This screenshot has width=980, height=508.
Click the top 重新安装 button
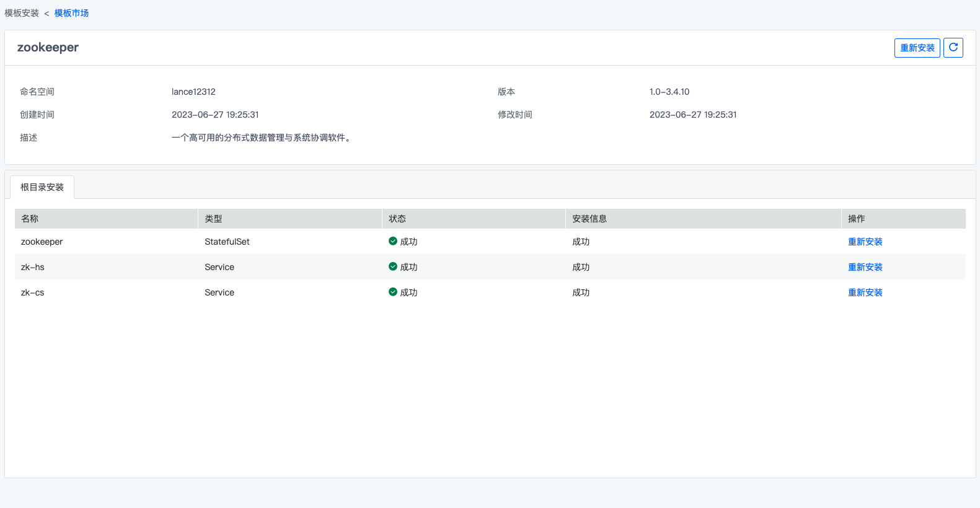[x=917, y=48]
